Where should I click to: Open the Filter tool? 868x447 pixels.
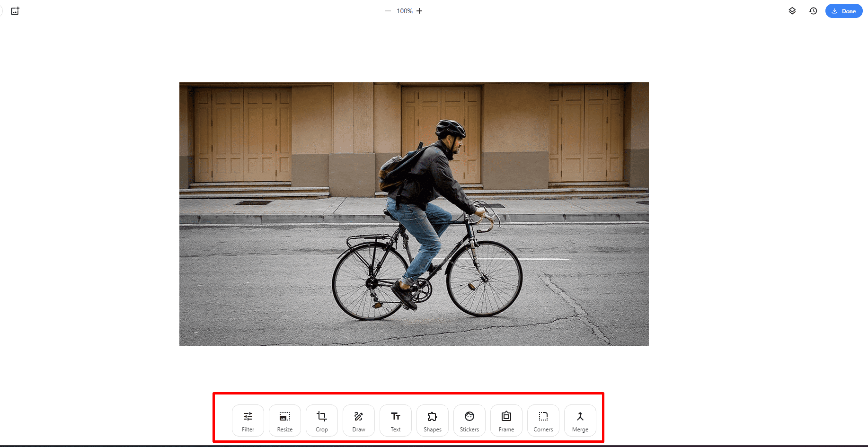coord(248,420)
